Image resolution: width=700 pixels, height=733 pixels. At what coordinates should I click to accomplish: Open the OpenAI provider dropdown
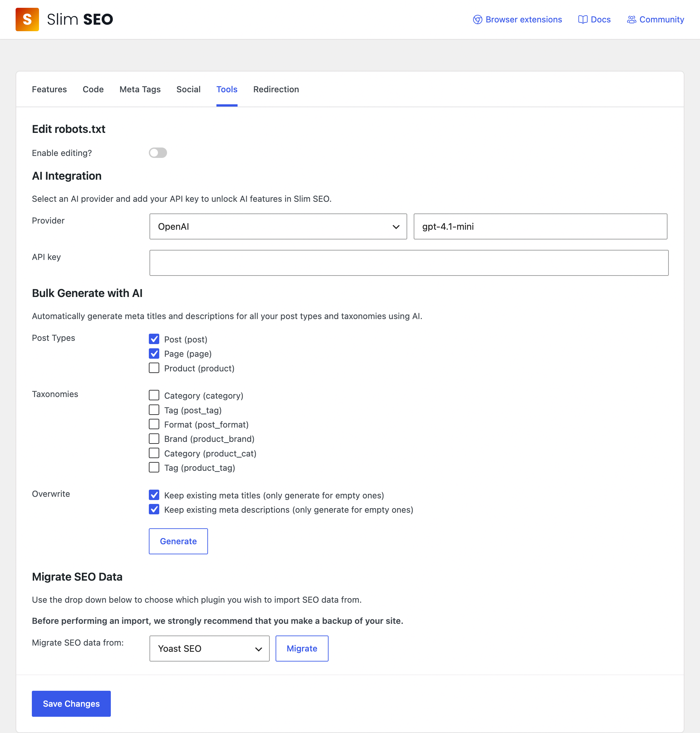point(278,226)
